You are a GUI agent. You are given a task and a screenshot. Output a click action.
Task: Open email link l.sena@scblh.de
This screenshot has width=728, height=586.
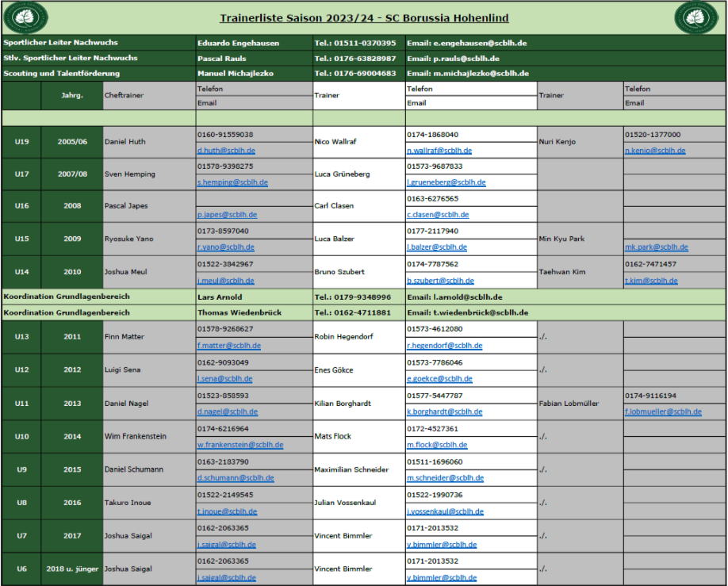point(224,378)
